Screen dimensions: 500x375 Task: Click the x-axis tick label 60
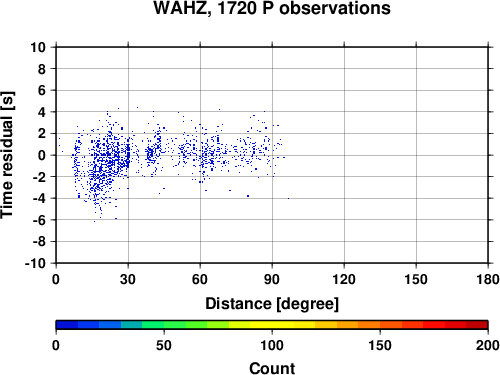[x=200, y=279]
